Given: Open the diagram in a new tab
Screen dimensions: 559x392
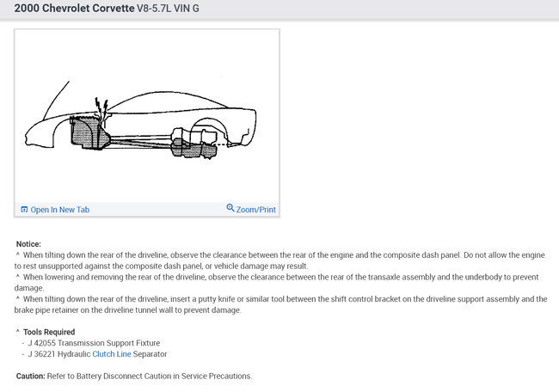Looking at the screenshot, I should point(55,210).
